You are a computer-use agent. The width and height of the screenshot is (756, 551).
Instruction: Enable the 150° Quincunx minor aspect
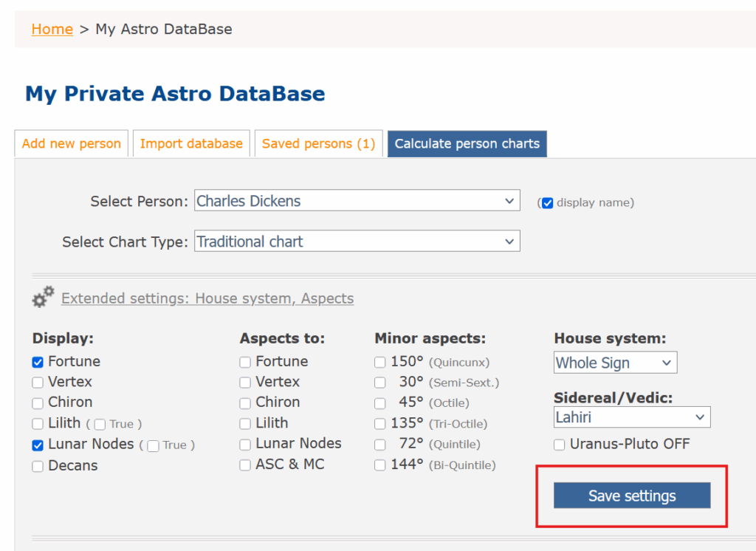[x=379, y=362]
